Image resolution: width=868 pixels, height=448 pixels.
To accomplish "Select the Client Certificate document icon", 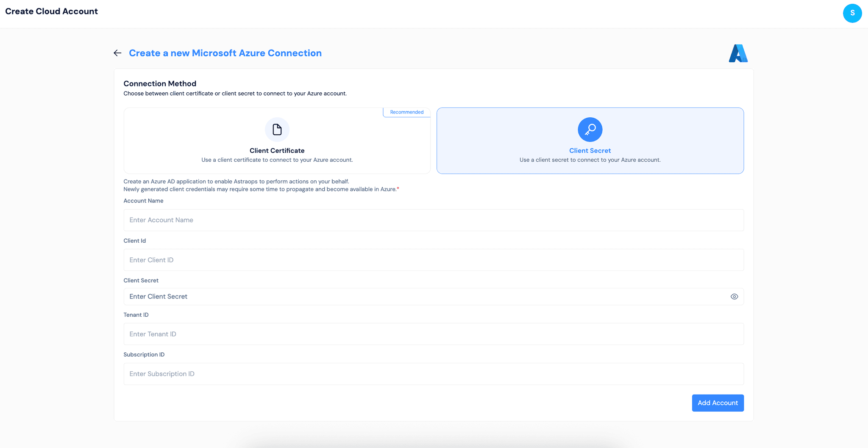I will (x=277, y=129).
